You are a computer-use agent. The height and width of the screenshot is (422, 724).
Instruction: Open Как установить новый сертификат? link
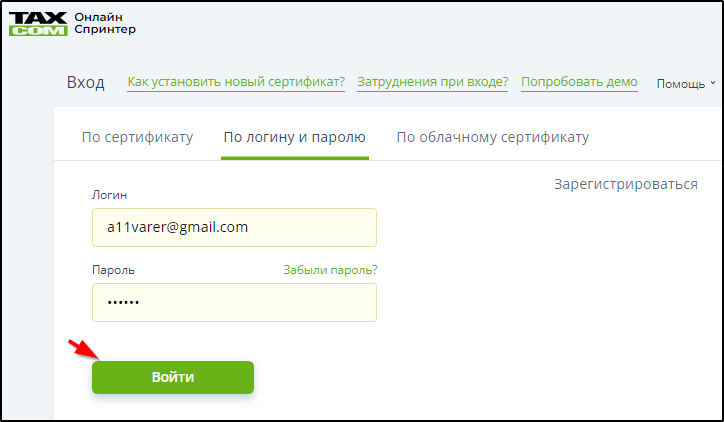[x=236, y=82]
